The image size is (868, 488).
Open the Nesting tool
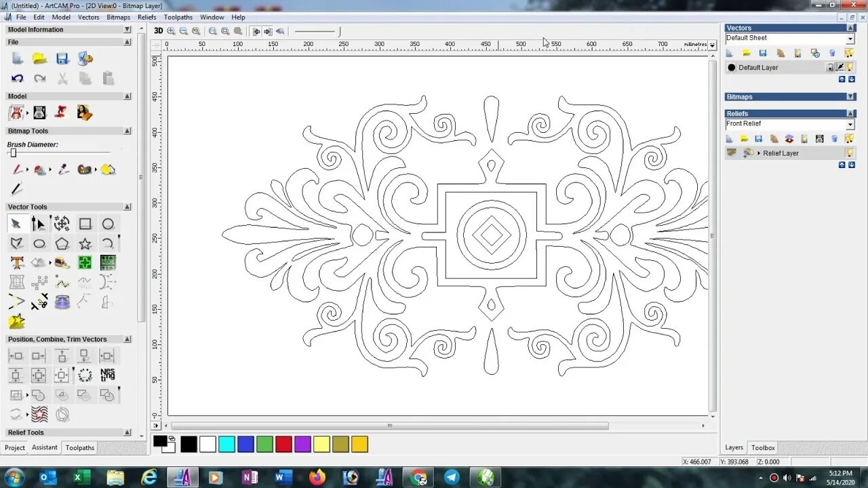tap(108, 374)
